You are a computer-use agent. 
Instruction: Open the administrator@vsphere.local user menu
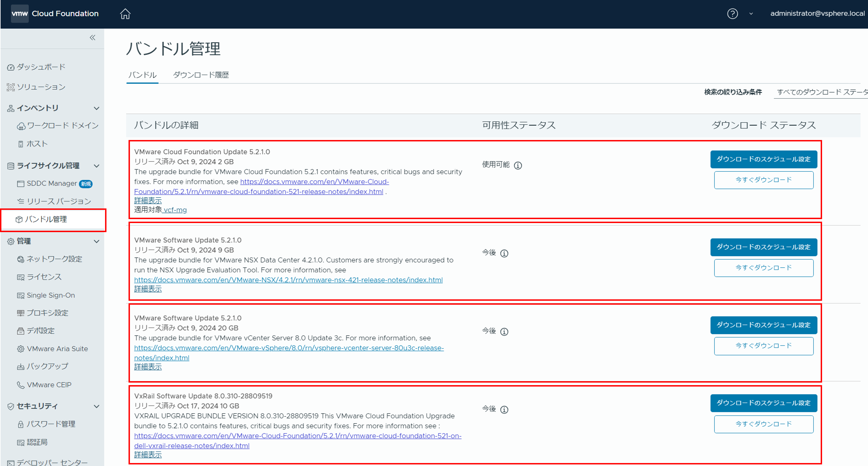tap(817, 13)
